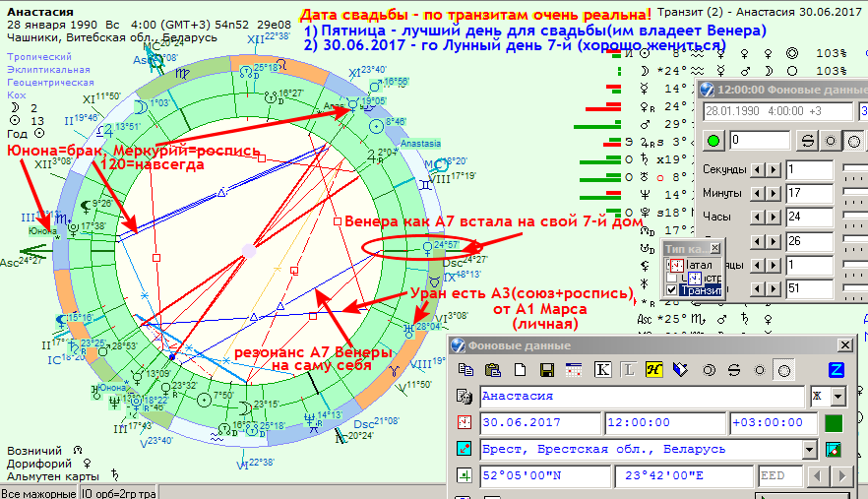Increase Секунды with right arrow

(773, 169)
